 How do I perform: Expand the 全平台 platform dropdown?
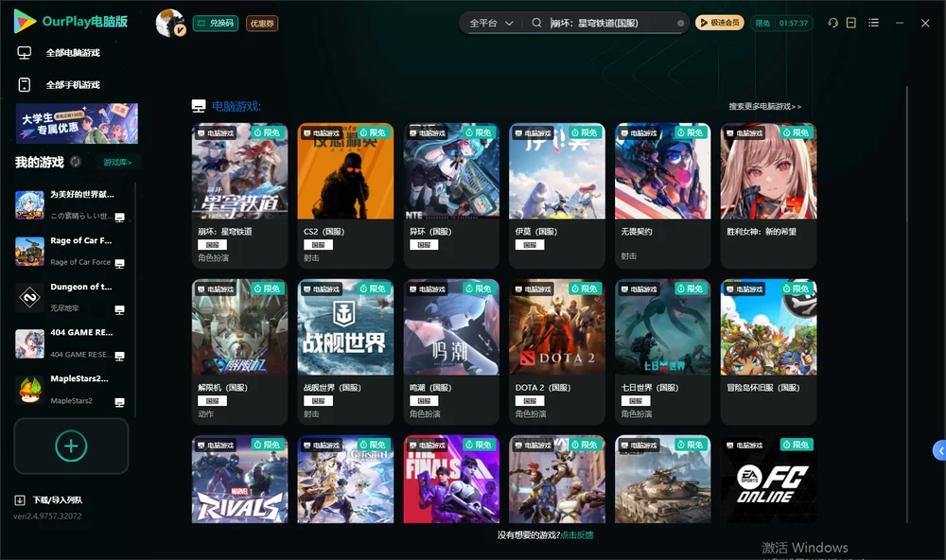(x=491, y=23)
